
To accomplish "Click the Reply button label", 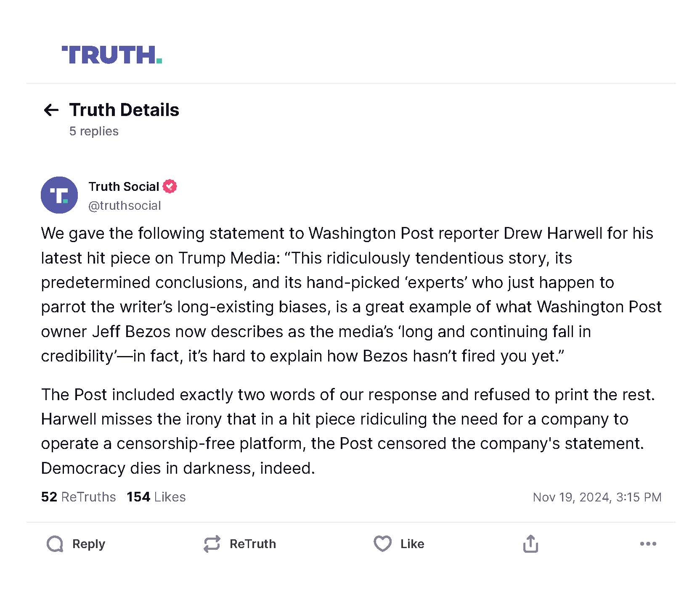I will (89, 544).
